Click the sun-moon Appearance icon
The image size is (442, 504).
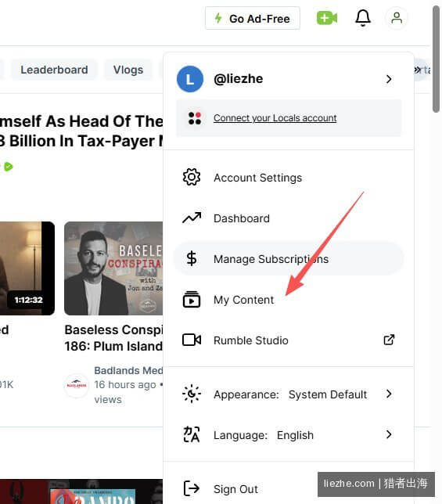[x=192, y=394]
